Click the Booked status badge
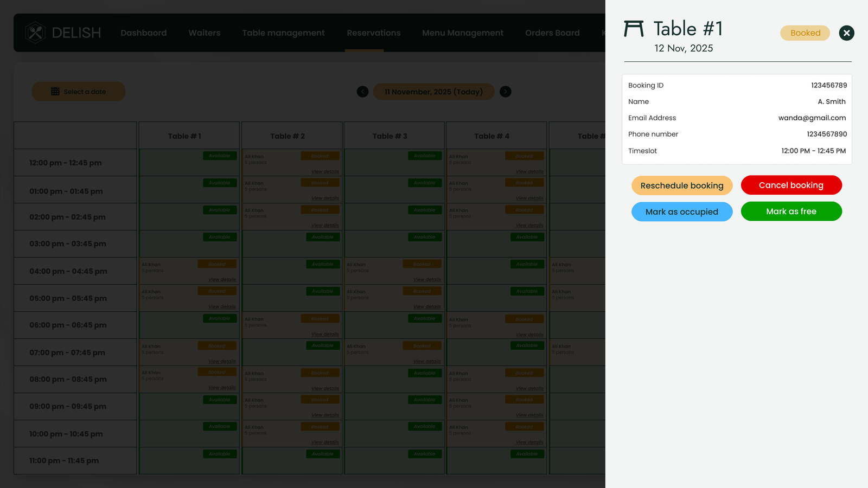Viewport: 868px width, 488px height. click(x=805, y=33)
